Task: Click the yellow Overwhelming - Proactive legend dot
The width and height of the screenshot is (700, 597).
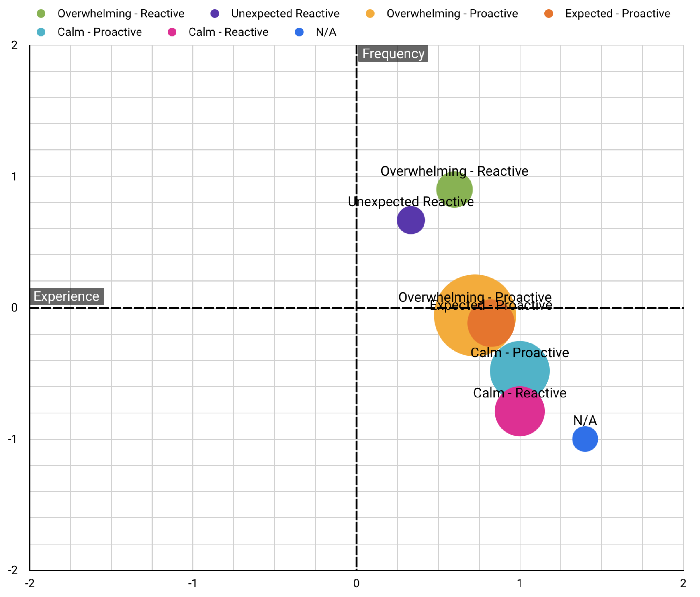Action: [x=370, y=14]
